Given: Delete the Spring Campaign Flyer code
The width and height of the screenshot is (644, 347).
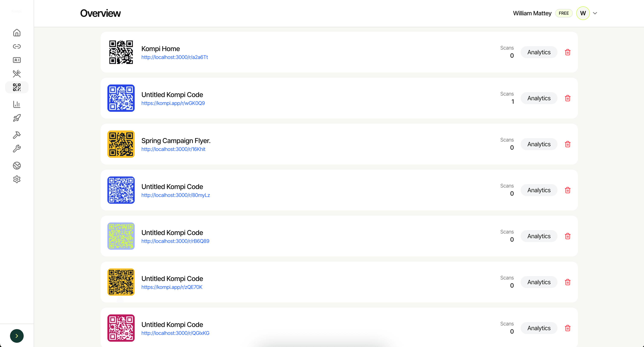Looking at the screenshot, I should (567, 144).
